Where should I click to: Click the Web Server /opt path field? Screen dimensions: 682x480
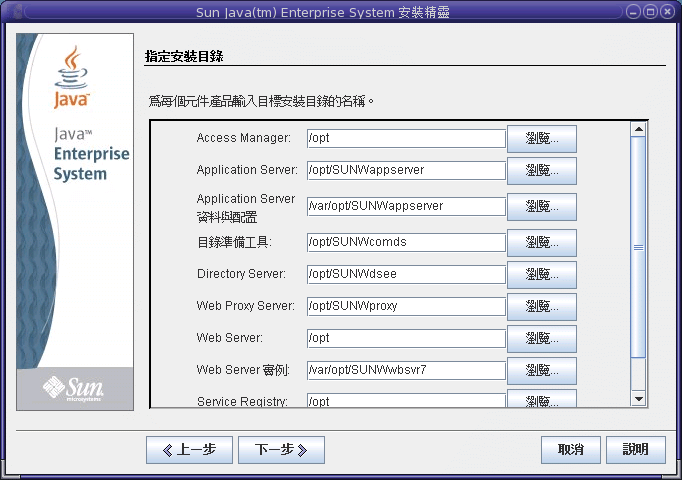coord(406,338)
